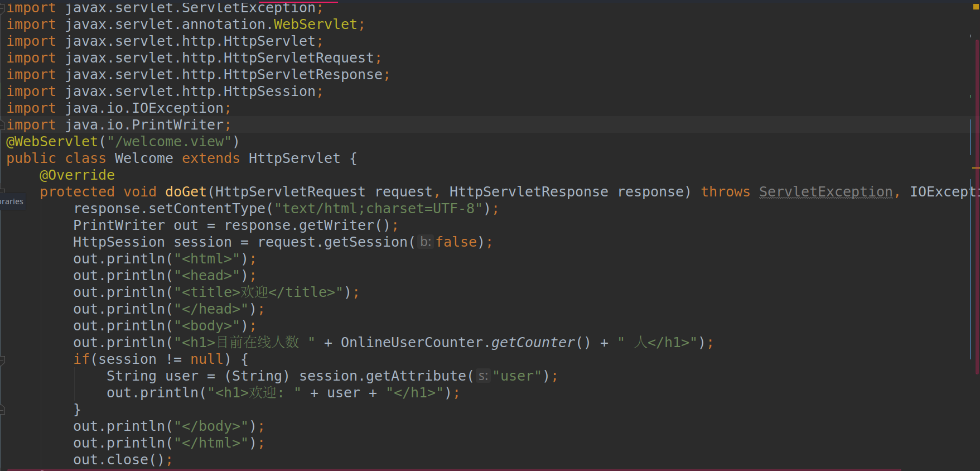980x471 pixels.
Task: Click the false argument in getSession
Action: pos(456,242)
